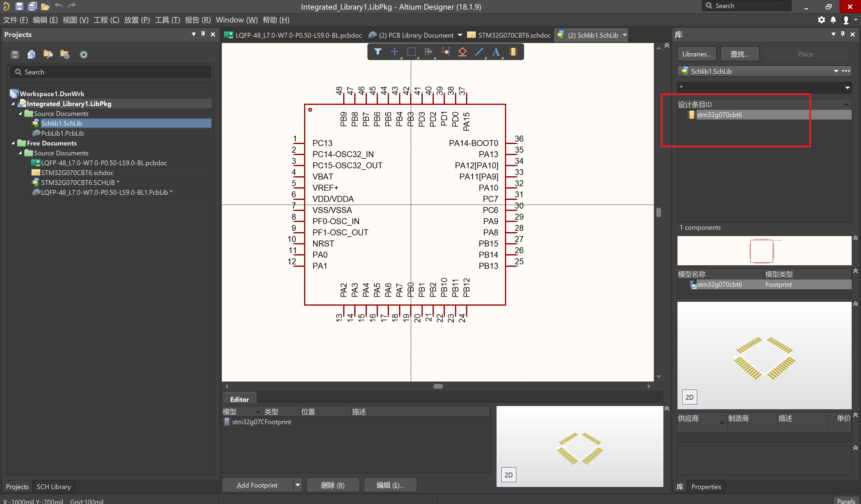Select the Add component part tool in active bar
Viewport: 861px width, 504px height.
pos(513,52)
